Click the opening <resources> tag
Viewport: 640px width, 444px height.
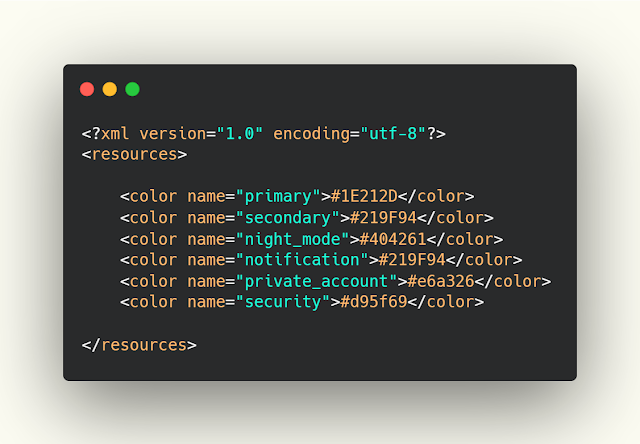tap(134, 155)
